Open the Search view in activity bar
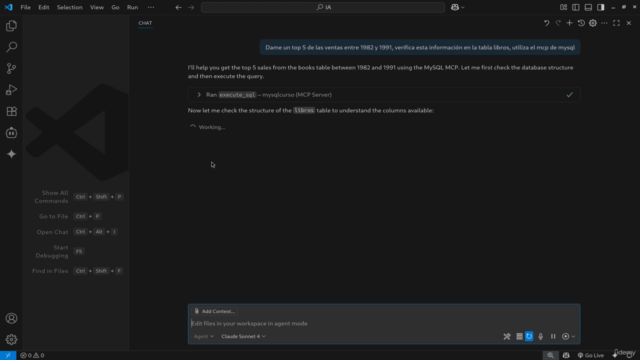Image resolution: width=640 pixels, height=360 pixels. tap(11, 47)
